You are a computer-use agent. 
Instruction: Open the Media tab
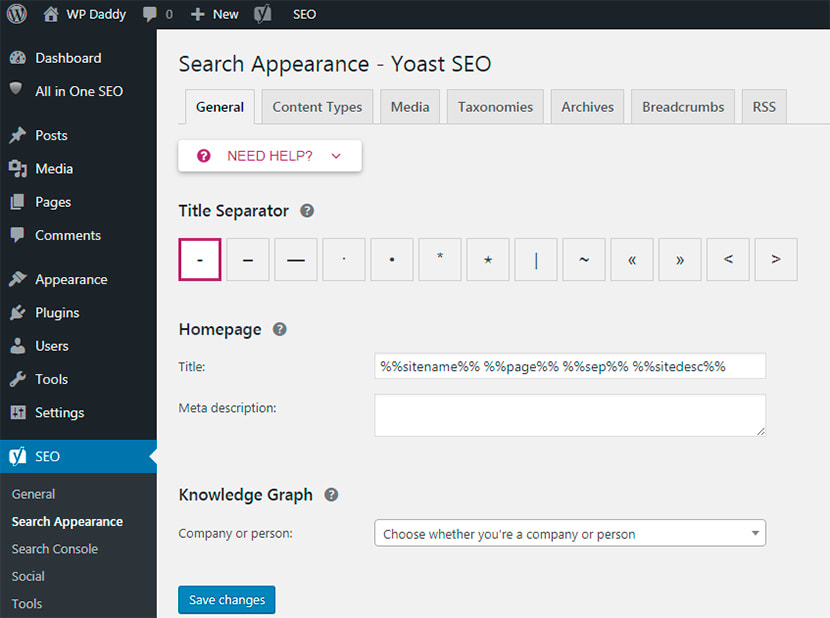410,107
